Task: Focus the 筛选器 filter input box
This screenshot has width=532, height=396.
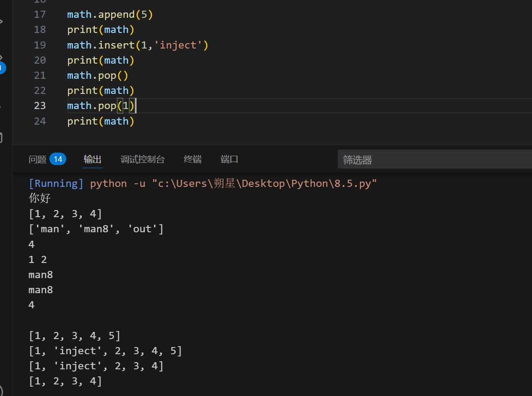Action: pyautogui.click(x=434, y=160)
